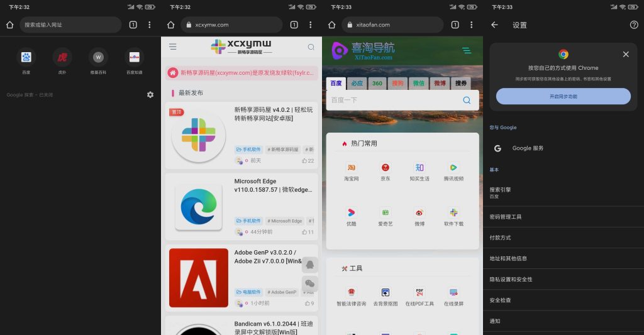The width and height of the screenshot is (644, 335).
Task: Tap the xitaofan.com URL bar
Action: pyautogui.click(x=392, y=25)
